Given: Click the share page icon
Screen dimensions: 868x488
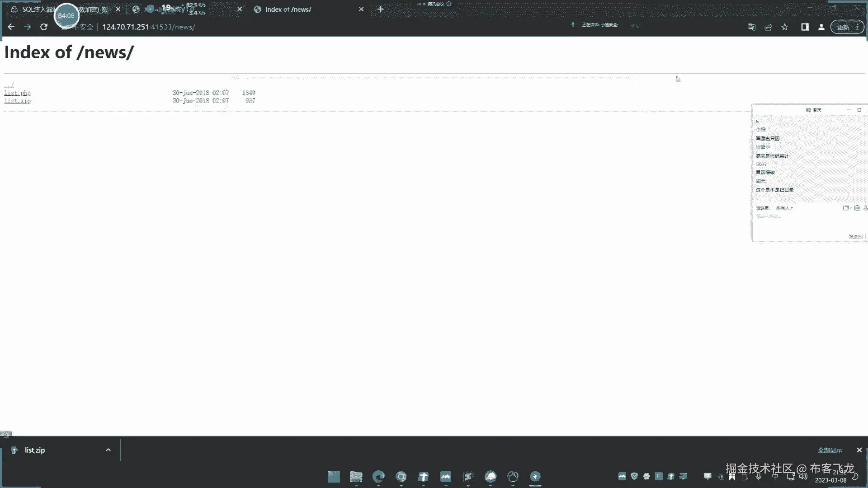Looking at the screenshot, I should pyautogui.click(x=768, y=27).
